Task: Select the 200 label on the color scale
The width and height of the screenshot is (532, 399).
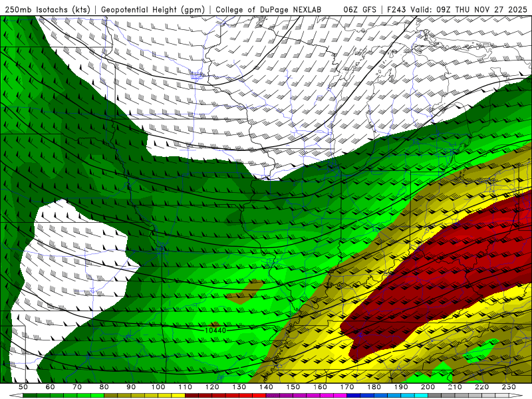Action: pyautogui.click(x=428, y=387)
